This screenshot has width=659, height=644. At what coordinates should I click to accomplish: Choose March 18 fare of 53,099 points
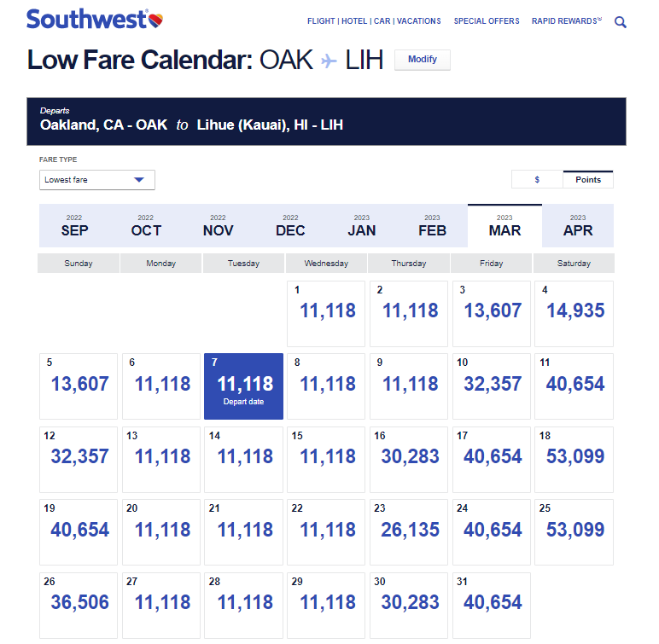(574, 460)
